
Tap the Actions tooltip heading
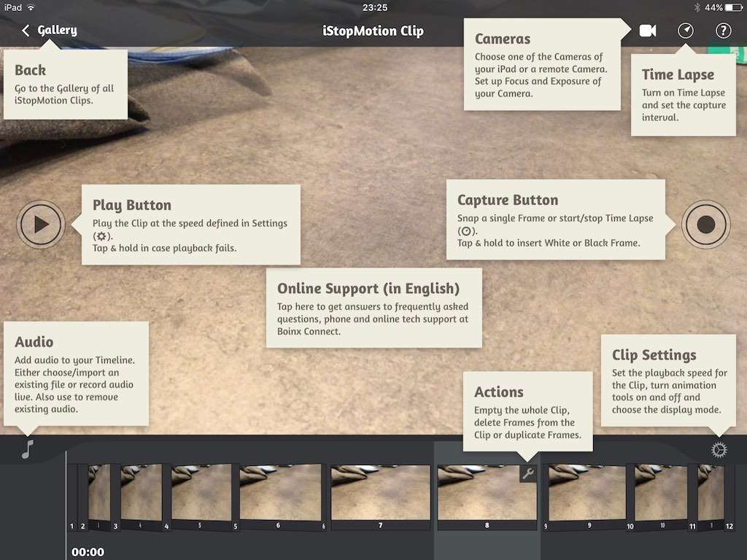tap(499, 392)
